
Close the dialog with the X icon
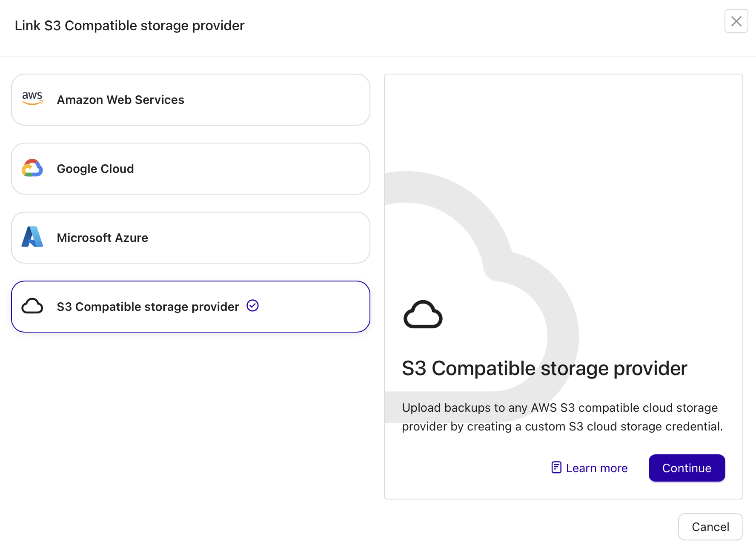[736, 21]
